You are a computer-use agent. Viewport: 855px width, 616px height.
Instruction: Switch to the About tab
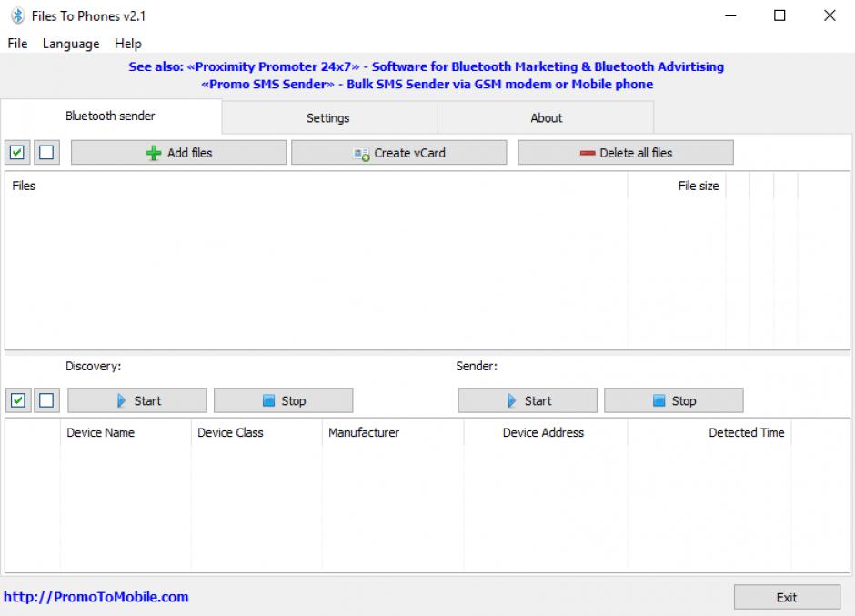click(547, 118)
